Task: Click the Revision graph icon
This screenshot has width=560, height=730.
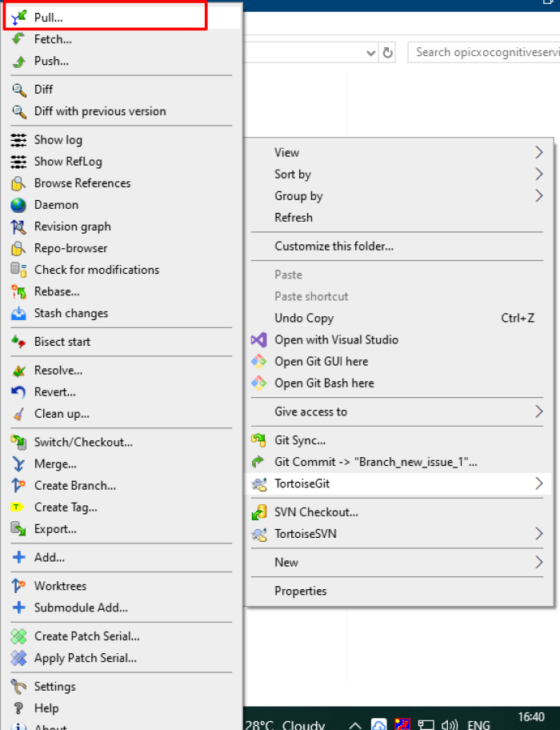Action: 18,227
